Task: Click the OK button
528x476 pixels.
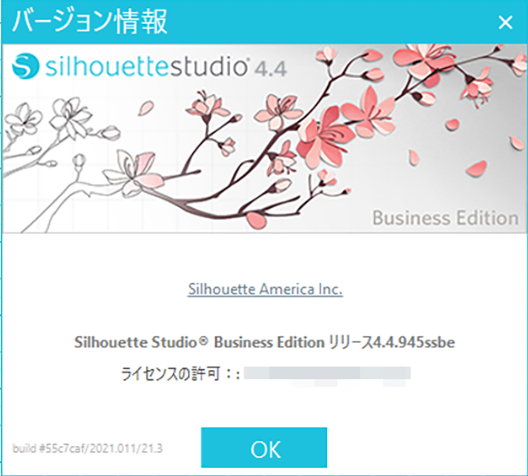Action: pos(264,447)
